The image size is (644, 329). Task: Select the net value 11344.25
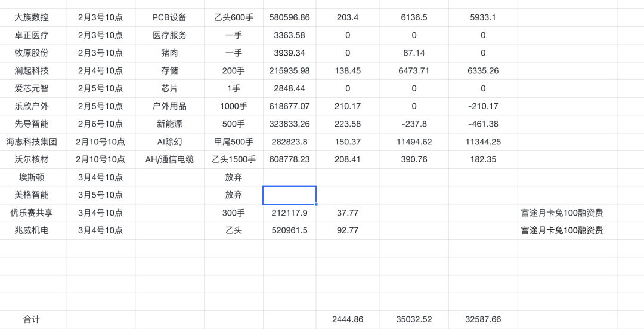click(483, 142)
